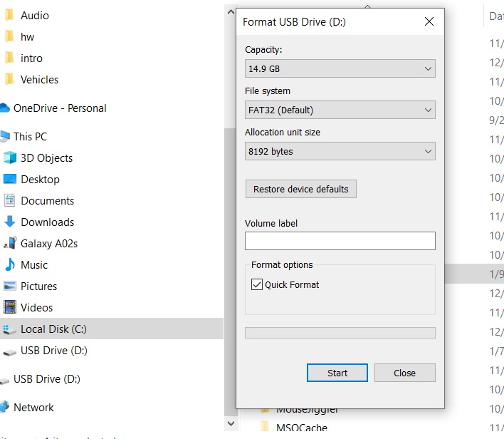
Task: Select the Vehicles folder in Quick access
Action: coord(39,80)
